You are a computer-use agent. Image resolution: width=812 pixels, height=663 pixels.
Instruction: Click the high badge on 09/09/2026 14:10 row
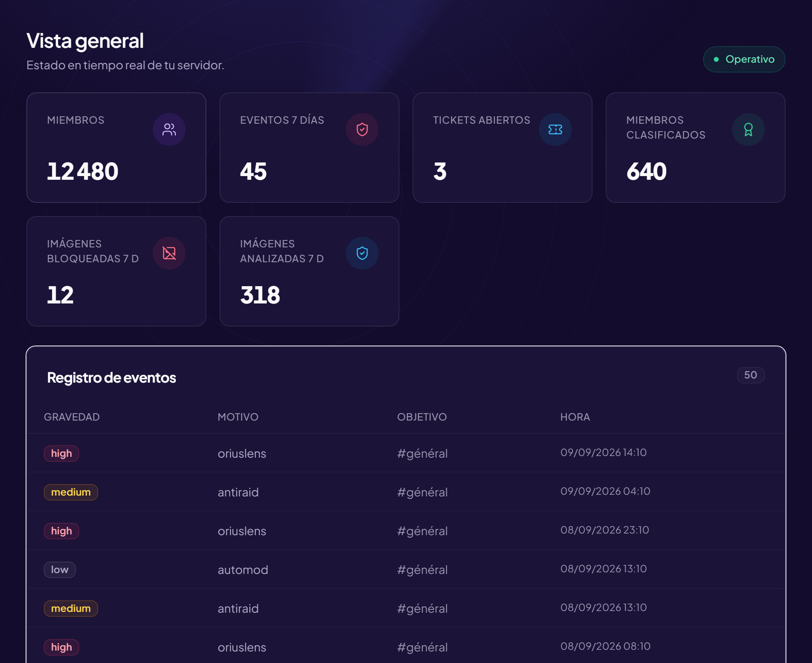tap(61, 454)
